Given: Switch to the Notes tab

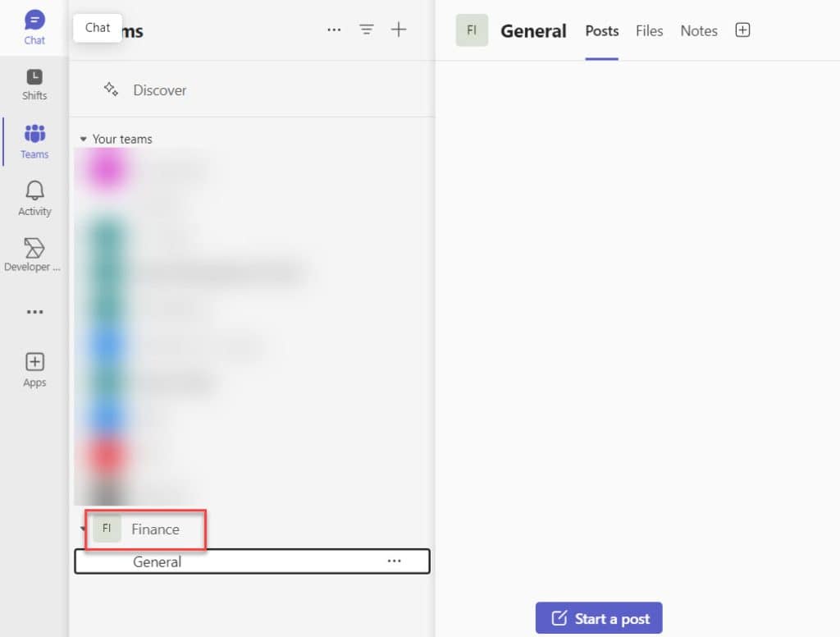Looking at the screenshot, I should [x=699, y=31].
